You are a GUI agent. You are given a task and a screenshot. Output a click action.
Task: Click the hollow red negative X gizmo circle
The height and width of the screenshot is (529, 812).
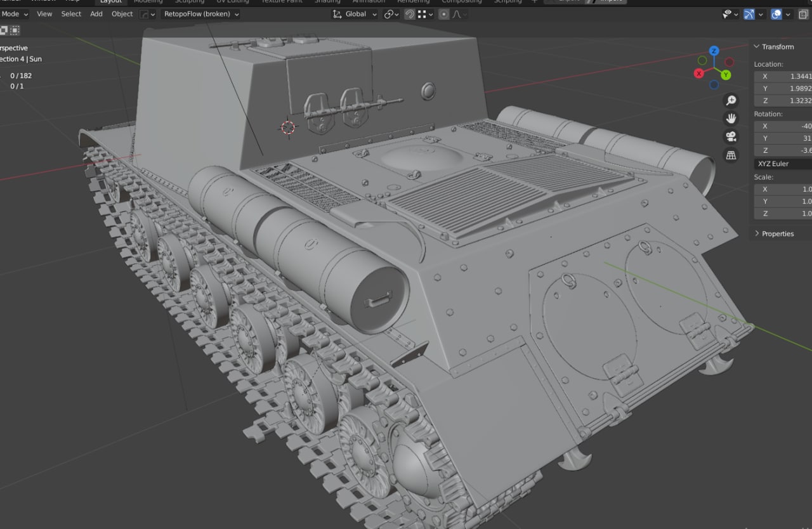tap(730, 62)
